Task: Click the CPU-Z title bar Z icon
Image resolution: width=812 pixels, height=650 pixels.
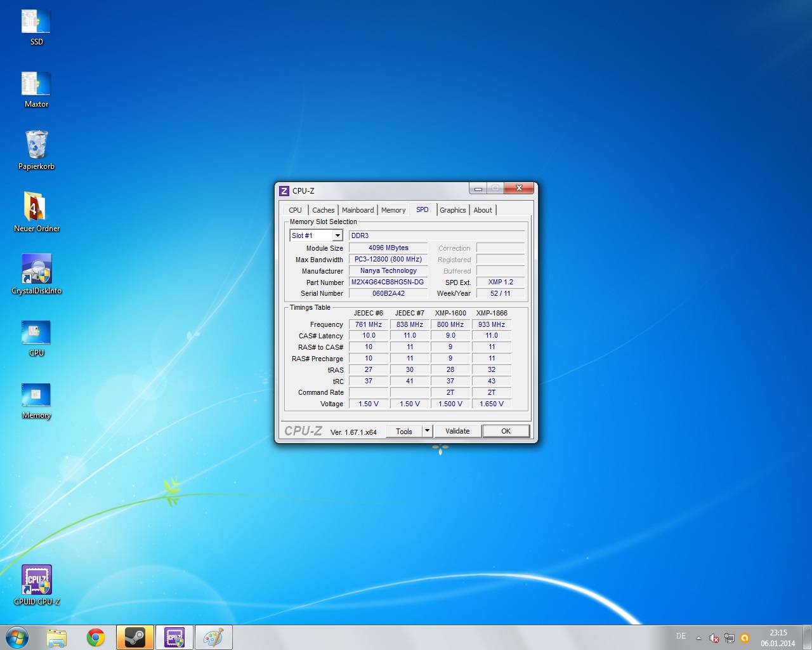Action: click(x=284, y=191)
